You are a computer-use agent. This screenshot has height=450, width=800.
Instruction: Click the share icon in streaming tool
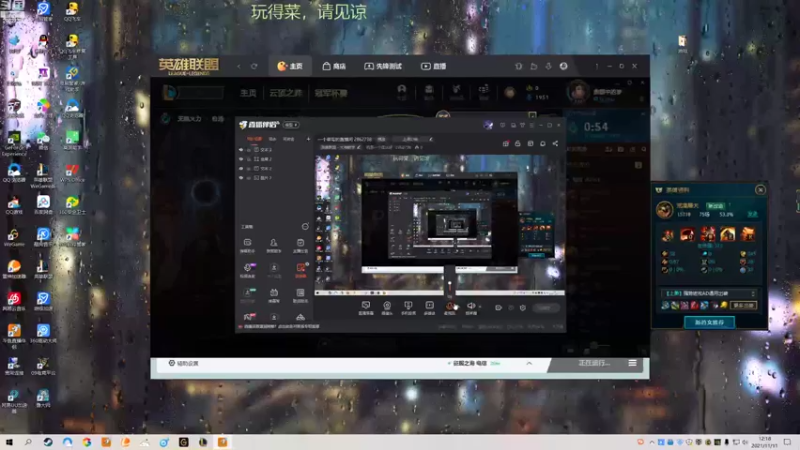555,143
